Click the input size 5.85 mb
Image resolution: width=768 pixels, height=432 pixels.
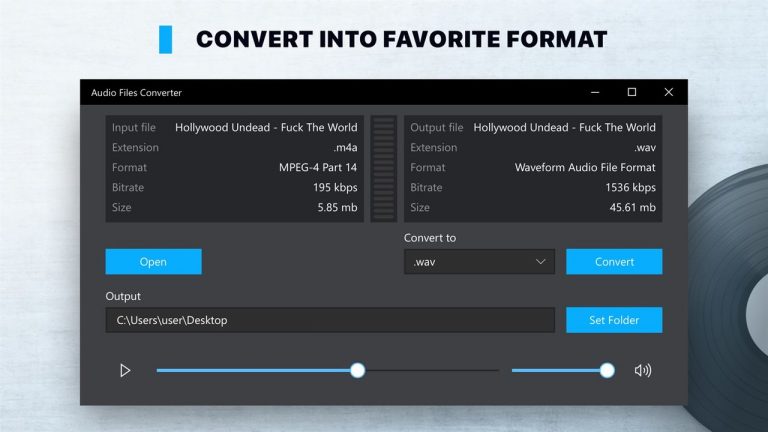coord(337,208)
